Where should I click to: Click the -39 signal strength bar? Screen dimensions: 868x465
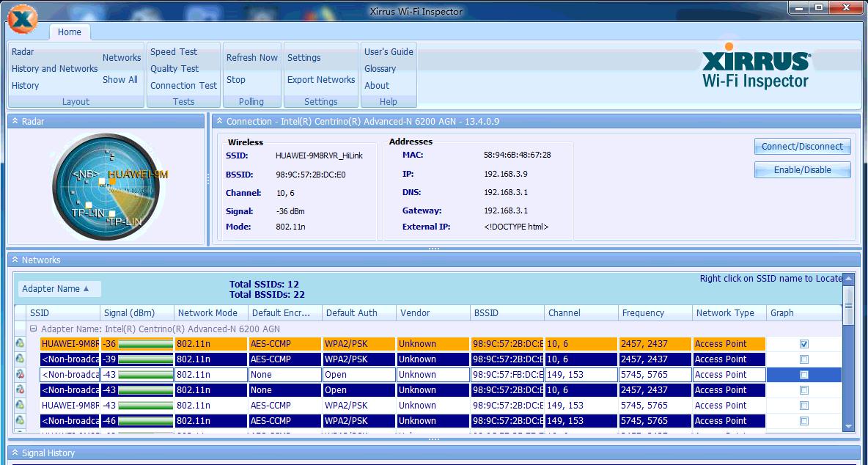click(x=146, y=359)
